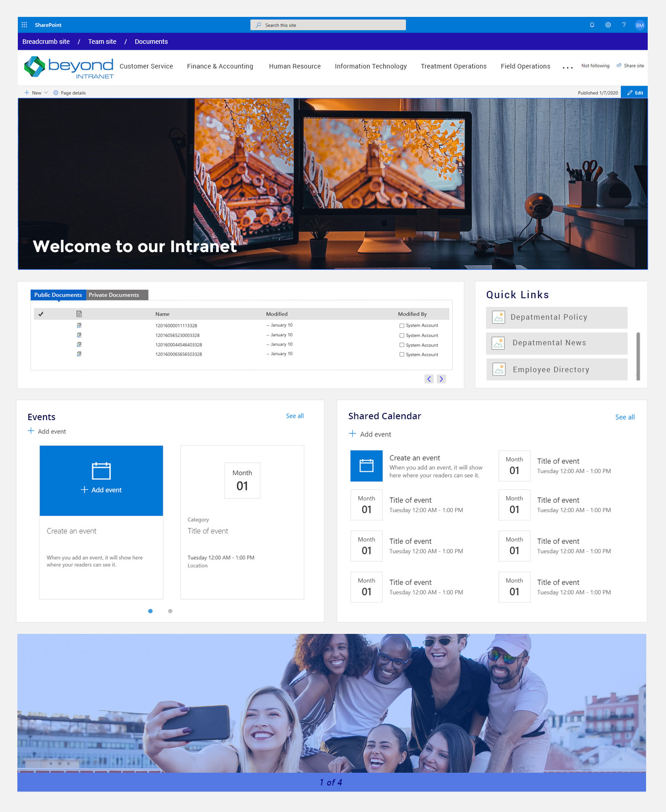Go to Team site breadcrumb link

tap(102, 42)
